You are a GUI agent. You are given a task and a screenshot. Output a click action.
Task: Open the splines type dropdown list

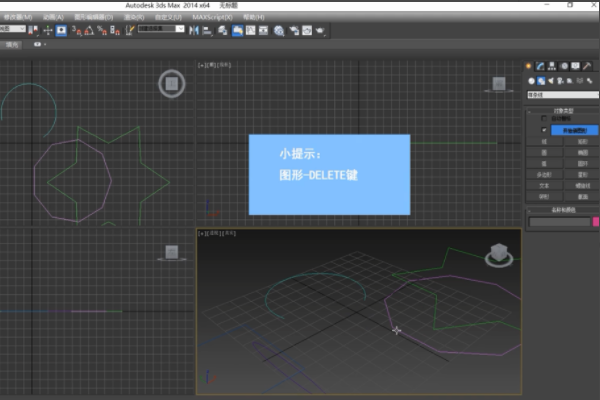pos(561,94)
